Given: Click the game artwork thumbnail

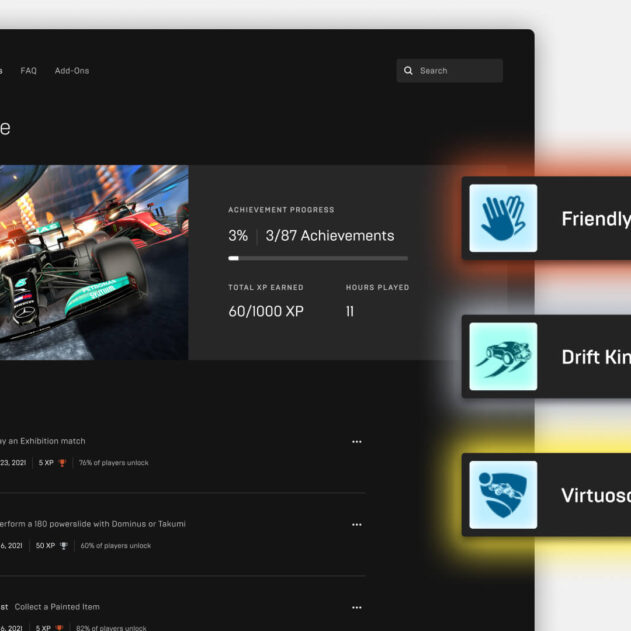Looking at the screenshot, I should tap(94, 262).
